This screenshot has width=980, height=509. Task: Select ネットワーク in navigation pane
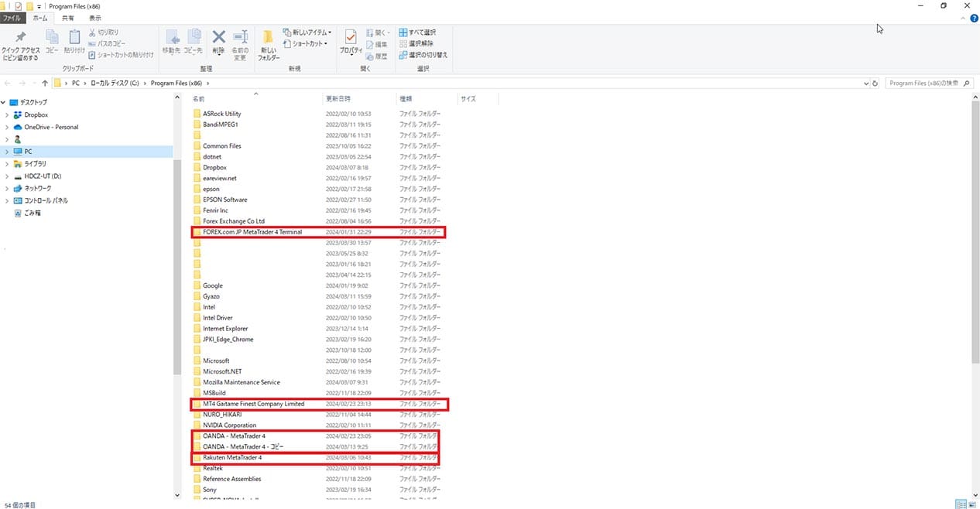(x=38, y=188)
